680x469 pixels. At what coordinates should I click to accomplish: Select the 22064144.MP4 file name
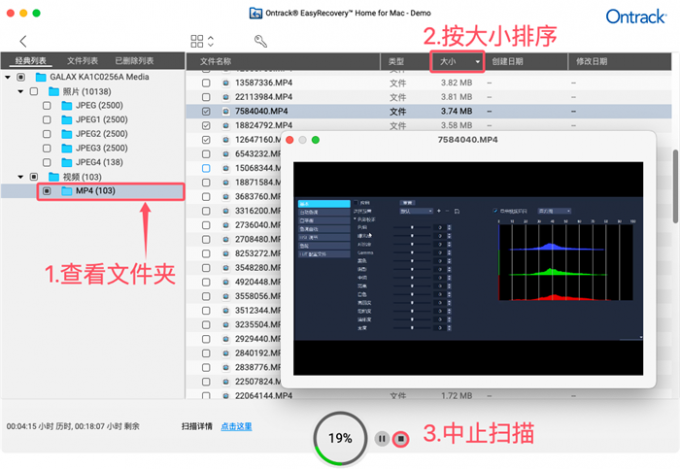tap(264, 396)
